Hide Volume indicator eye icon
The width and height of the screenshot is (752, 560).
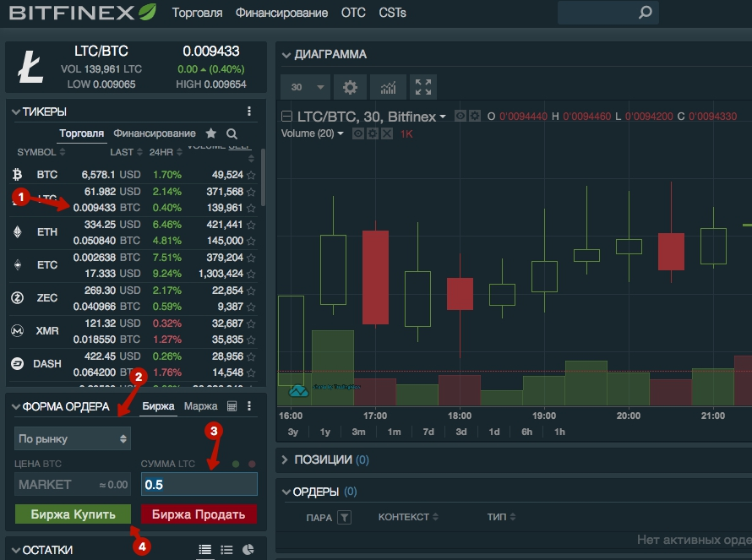pyautogui.click(x=357, y=133)
